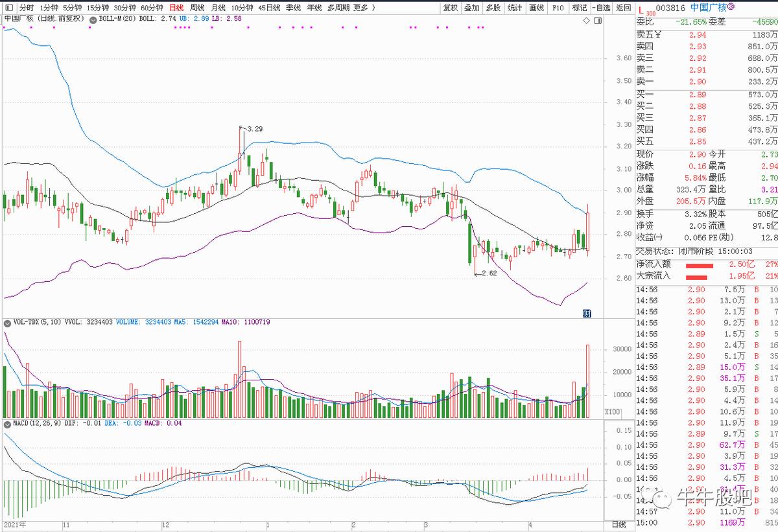This screenshot has width=778, height=532.
Task: Toggle the left panel layout icon
Action: coord(9,8)
